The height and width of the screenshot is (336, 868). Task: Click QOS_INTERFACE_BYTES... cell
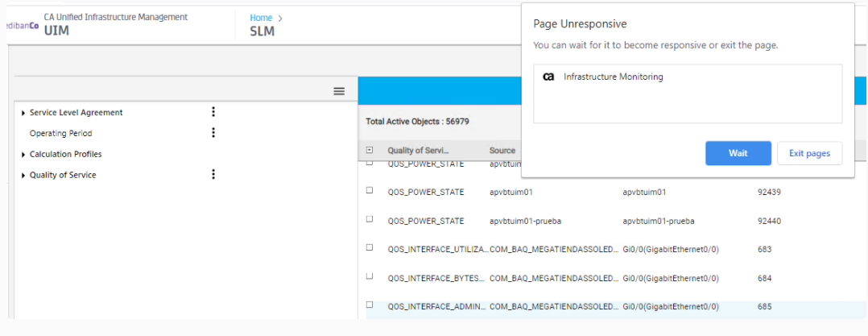437,278
